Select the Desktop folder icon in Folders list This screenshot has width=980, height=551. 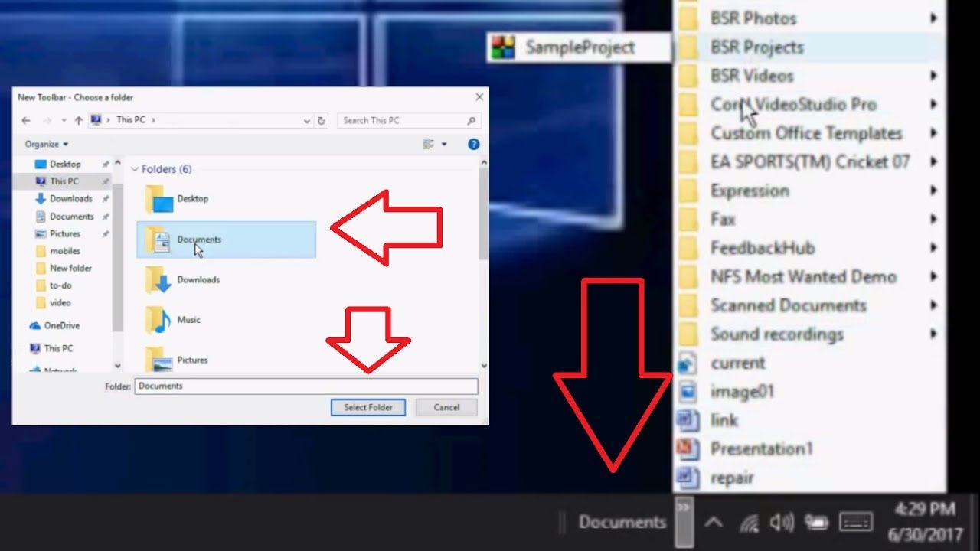pyautogui.click(x=160, y=199)
